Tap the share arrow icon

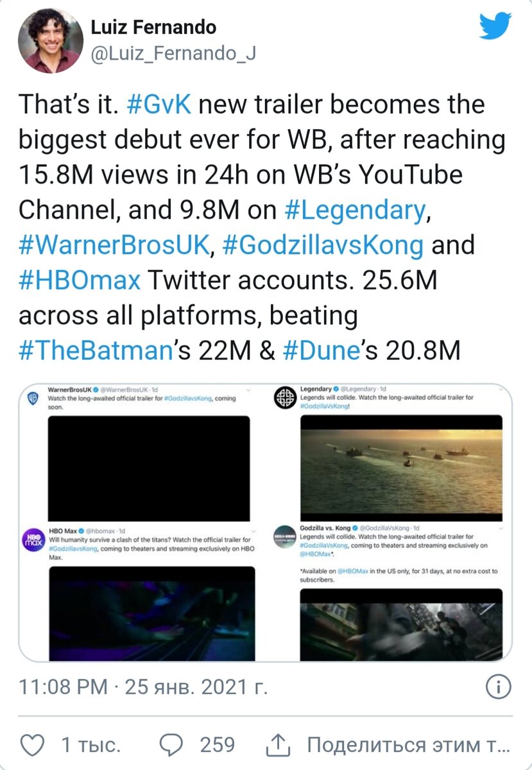277,745
